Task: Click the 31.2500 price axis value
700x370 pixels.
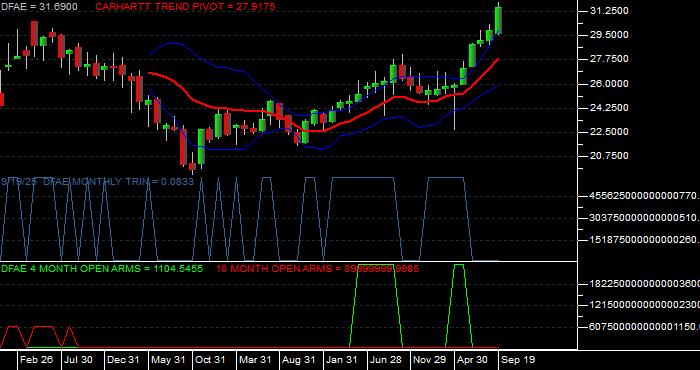Action: [610, 11]
